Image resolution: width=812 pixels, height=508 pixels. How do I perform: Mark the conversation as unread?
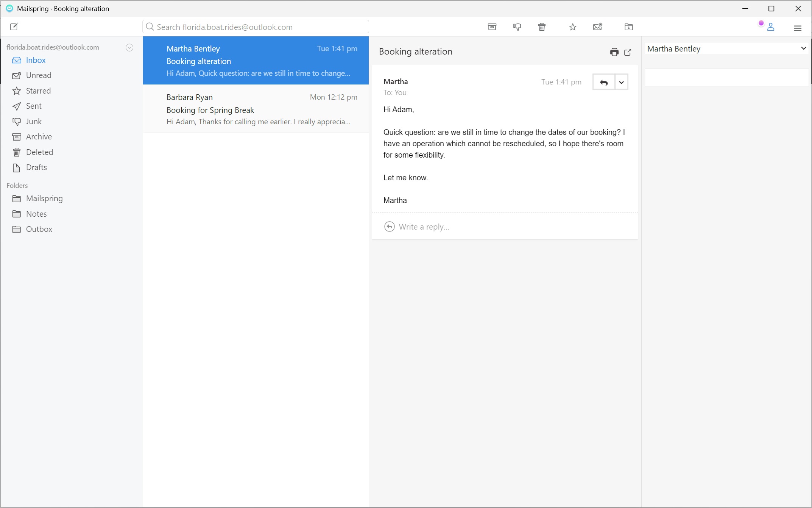pos(597,27)
